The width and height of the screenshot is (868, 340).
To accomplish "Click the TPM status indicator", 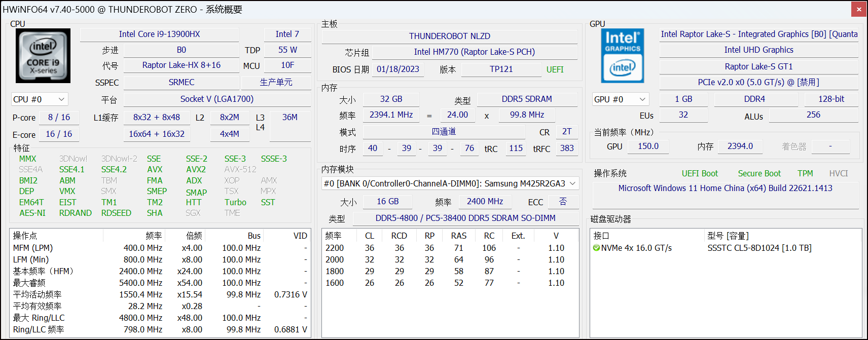I will [x=805, y=173].
